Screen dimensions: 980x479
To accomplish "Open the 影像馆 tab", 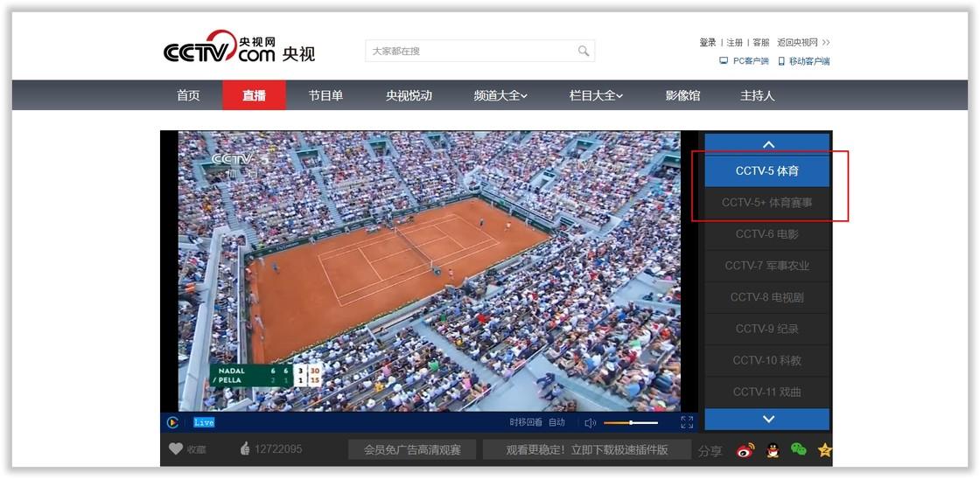I will click(x=682, y=95).
